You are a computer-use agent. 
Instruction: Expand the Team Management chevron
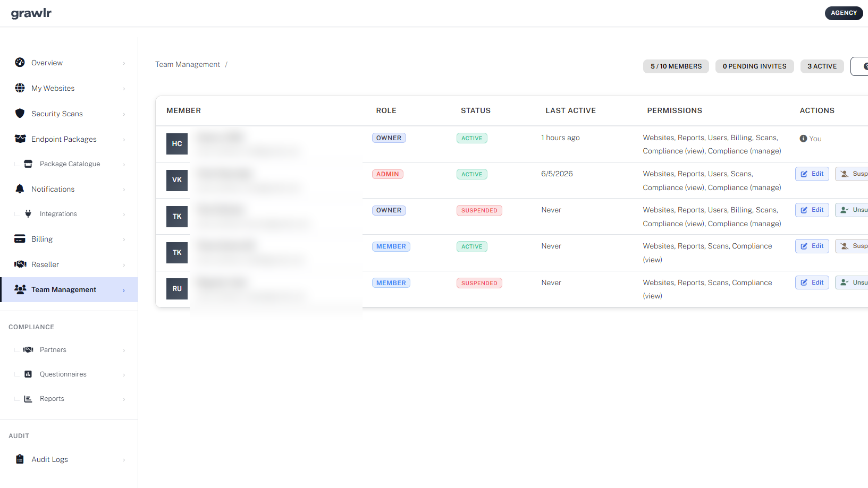click(x=124, y=290)
